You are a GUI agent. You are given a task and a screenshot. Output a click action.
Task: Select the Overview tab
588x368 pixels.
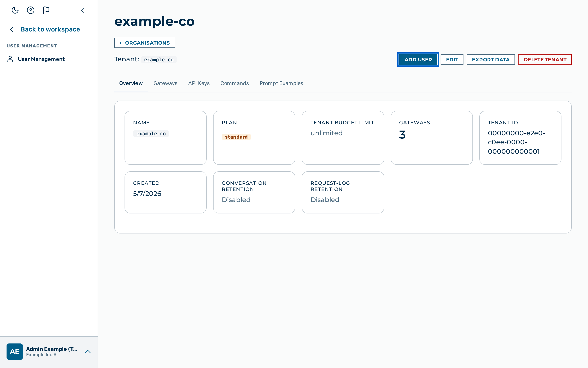coord(131,83)
